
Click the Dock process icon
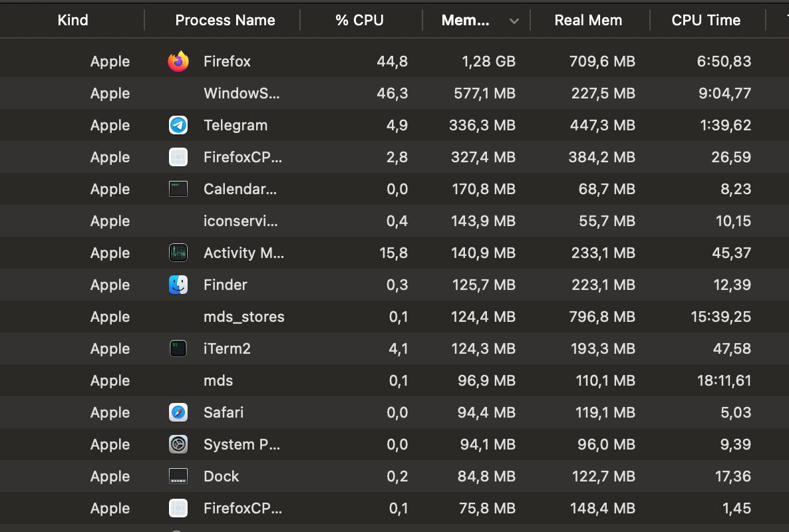tap(178, 476)
